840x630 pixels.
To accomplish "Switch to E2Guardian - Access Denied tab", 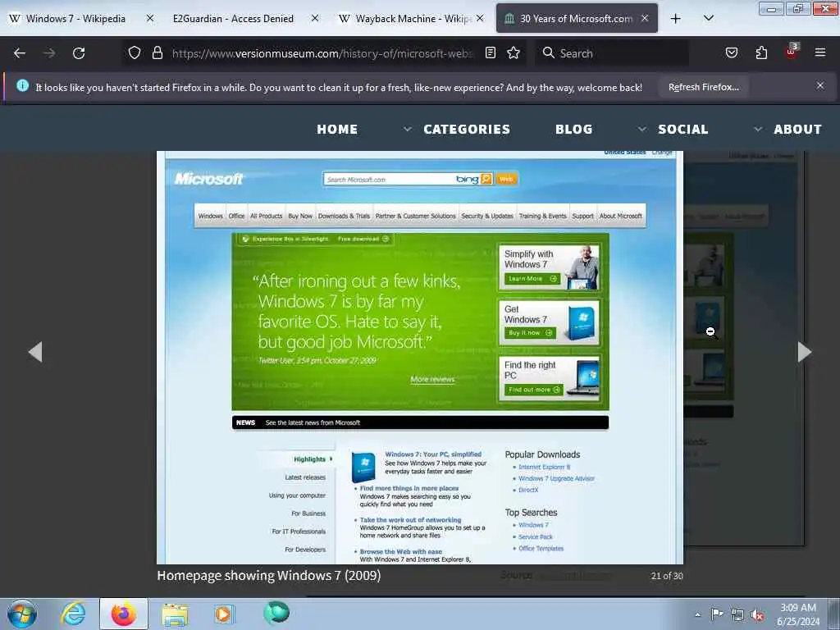I will pyautogui.click(x=233, y=19).
